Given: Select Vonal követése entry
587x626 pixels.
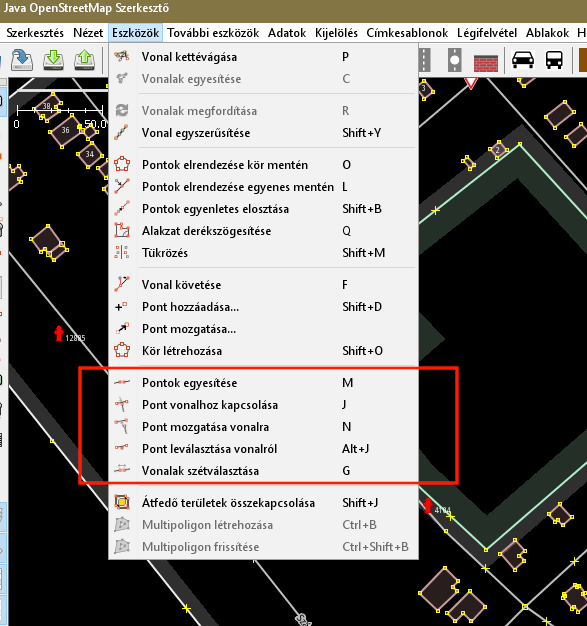Looking at the screenshot, I should pyautogui.click(x=264, y=284).
